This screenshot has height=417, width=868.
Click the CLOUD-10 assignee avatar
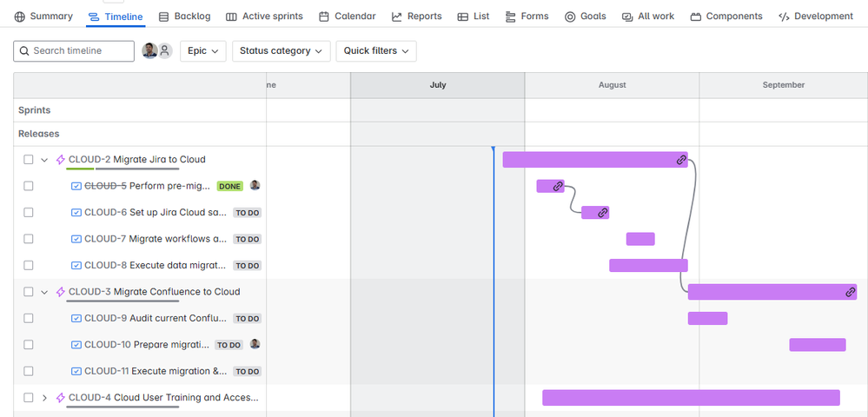(x=255, y=344)
